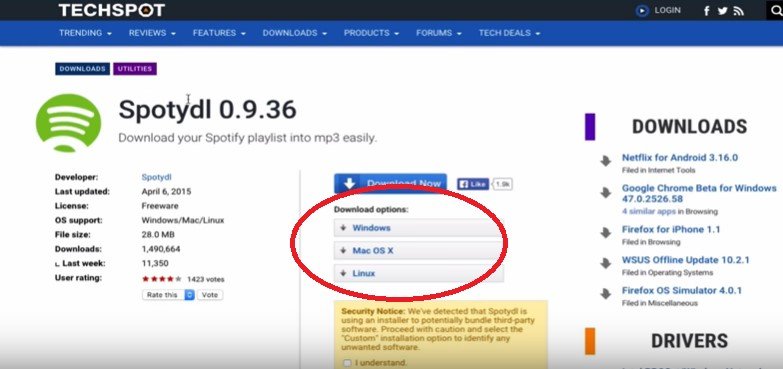Click the green Spotydl logo

pos(68,123)
